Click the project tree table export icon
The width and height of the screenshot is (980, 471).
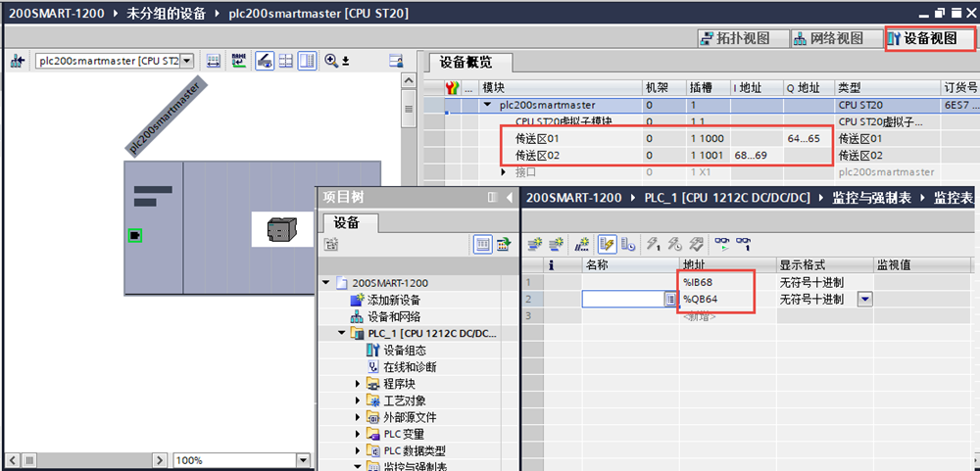503,246
